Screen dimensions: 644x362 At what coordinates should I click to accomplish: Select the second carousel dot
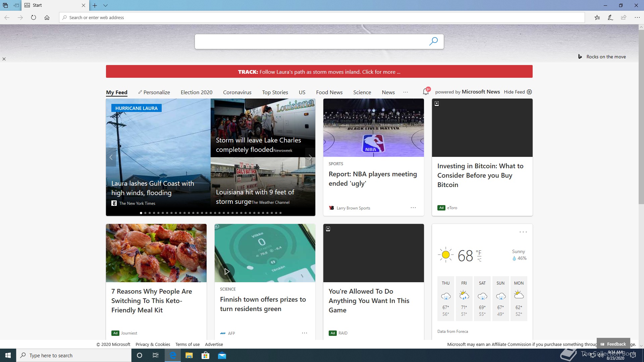[x=145, y=213]
